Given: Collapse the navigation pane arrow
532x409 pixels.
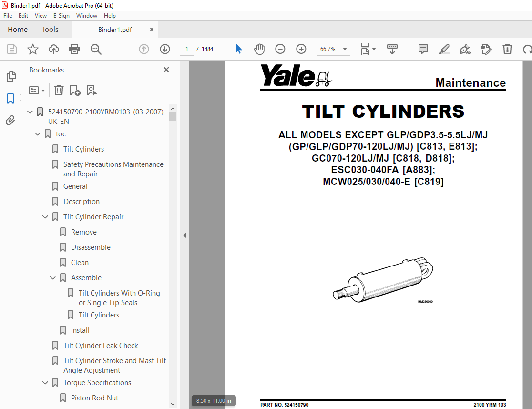Looking at the screenshot, I should (184, 235).
